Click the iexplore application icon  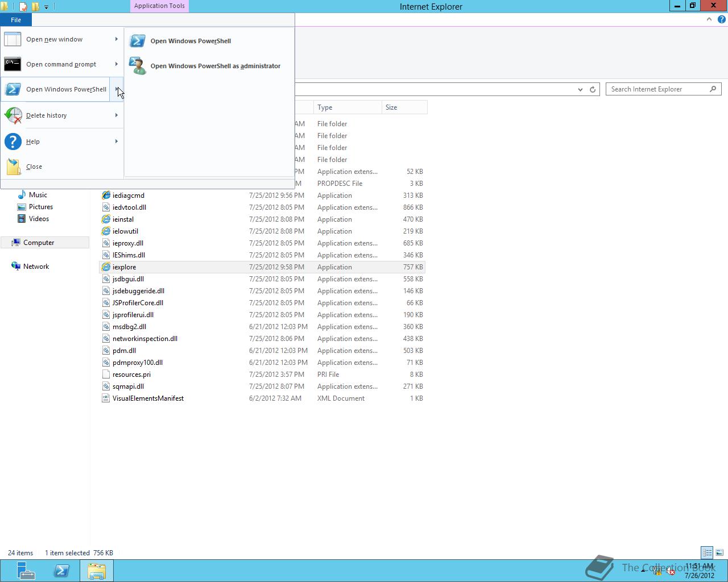point(106,267)
